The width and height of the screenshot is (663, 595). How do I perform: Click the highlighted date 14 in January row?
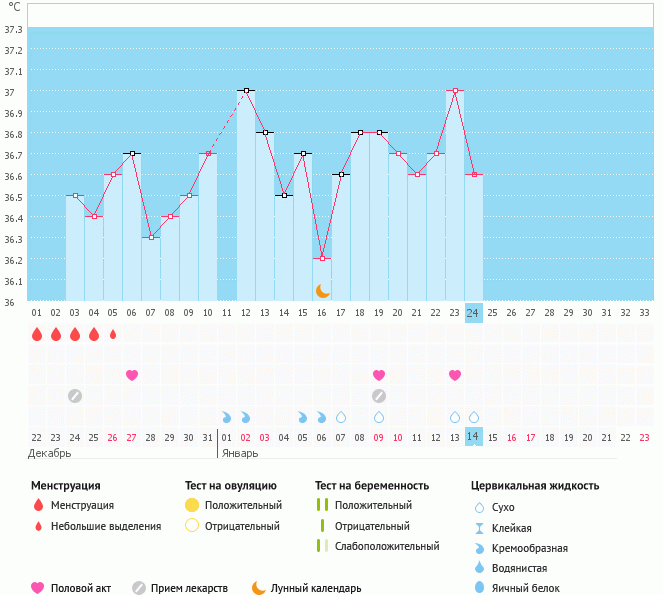click(474, 437)
